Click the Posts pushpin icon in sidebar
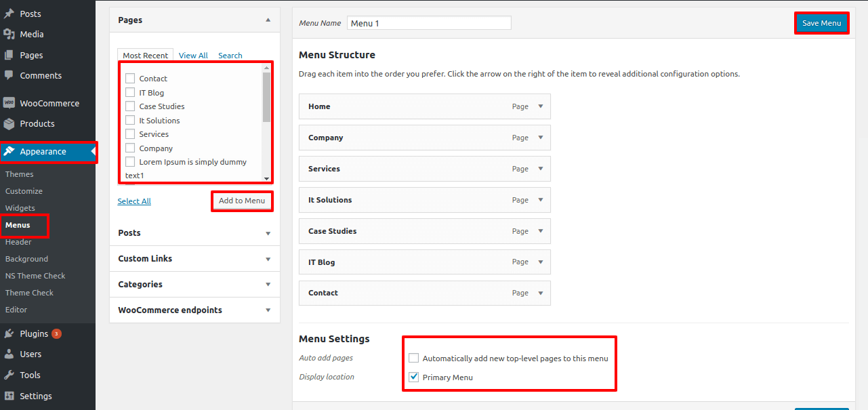The height and width of the screenshot is (410, 868). [9, 14]
